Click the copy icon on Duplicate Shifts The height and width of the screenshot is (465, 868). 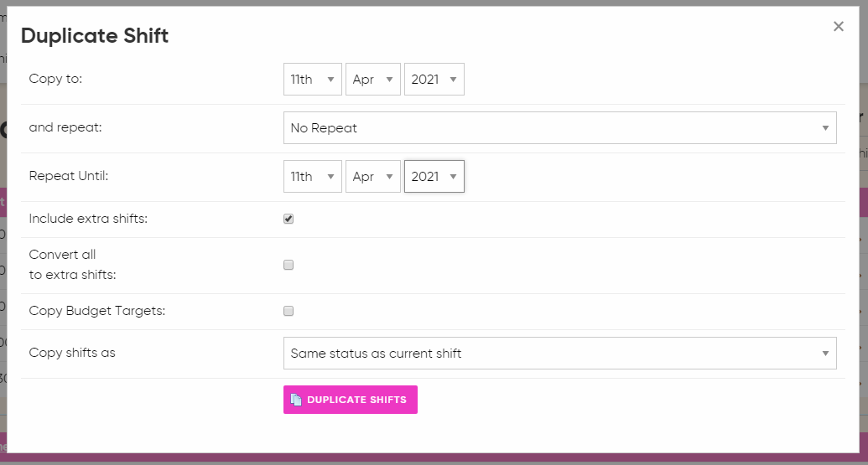[296, 400]
